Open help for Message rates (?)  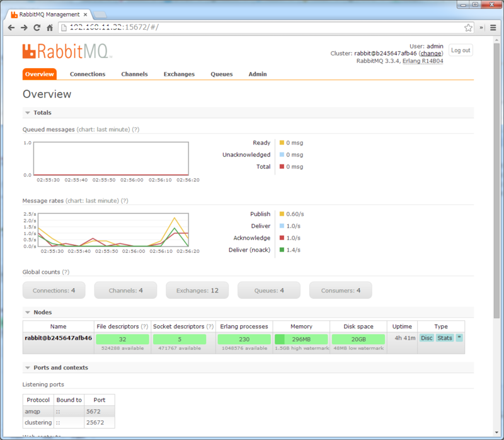(124, 201)
